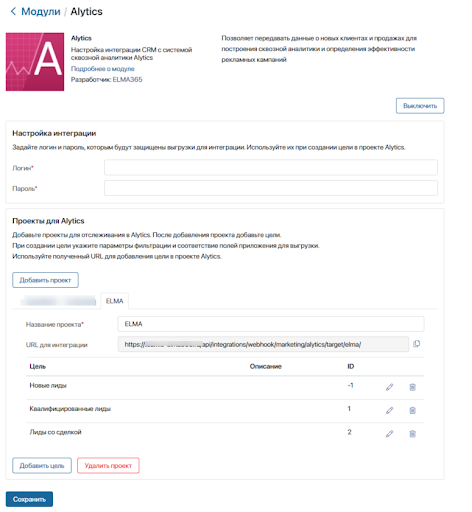Delete the Новые лиды goal with the trash icon
This screenshot has width=472, height=512.
click(x=412, y=387)
